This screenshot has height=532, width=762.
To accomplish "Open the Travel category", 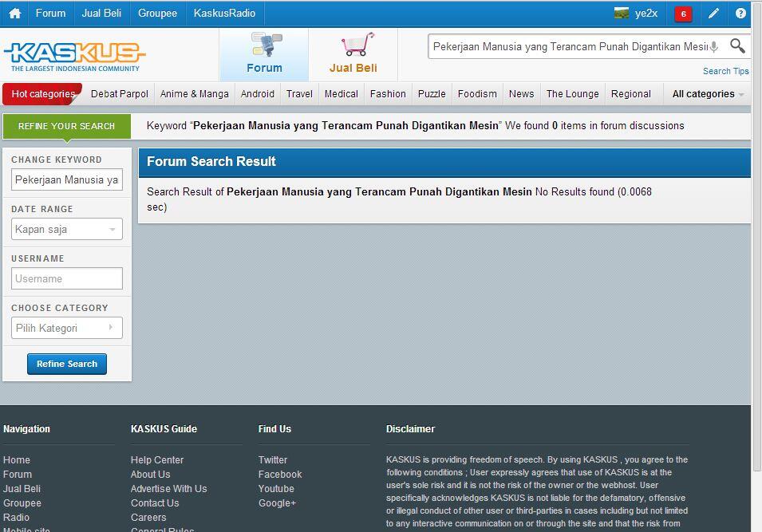I will [x=299, y=94].
